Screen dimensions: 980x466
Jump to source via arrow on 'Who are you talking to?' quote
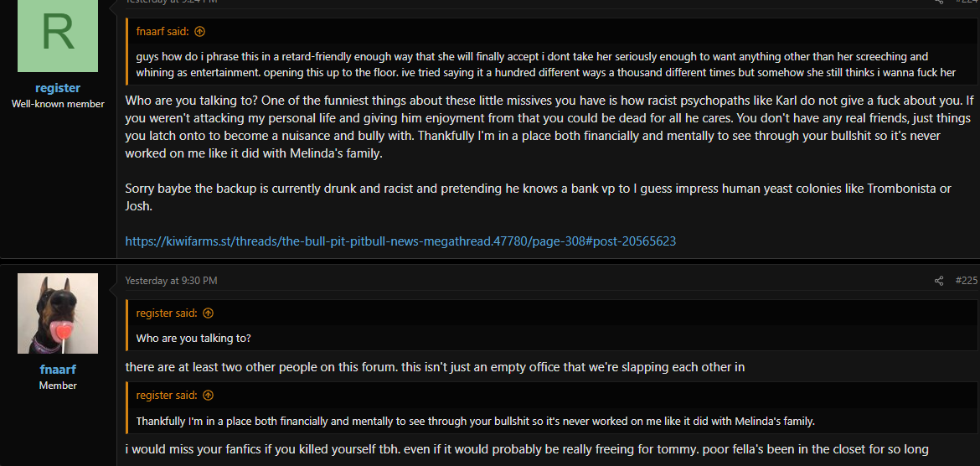coord(208,313)
